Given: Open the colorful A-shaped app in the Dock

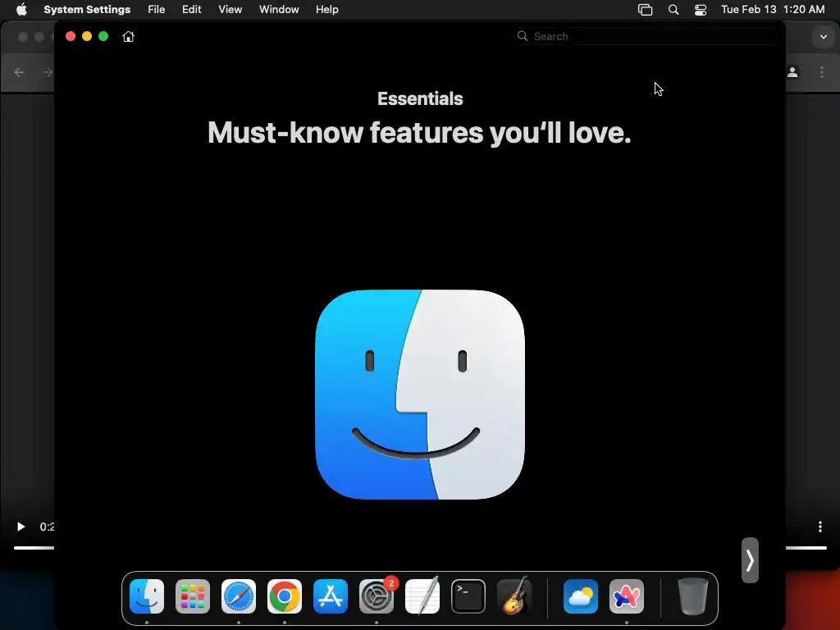Looking at the screenshot, I should pos(627,596).
